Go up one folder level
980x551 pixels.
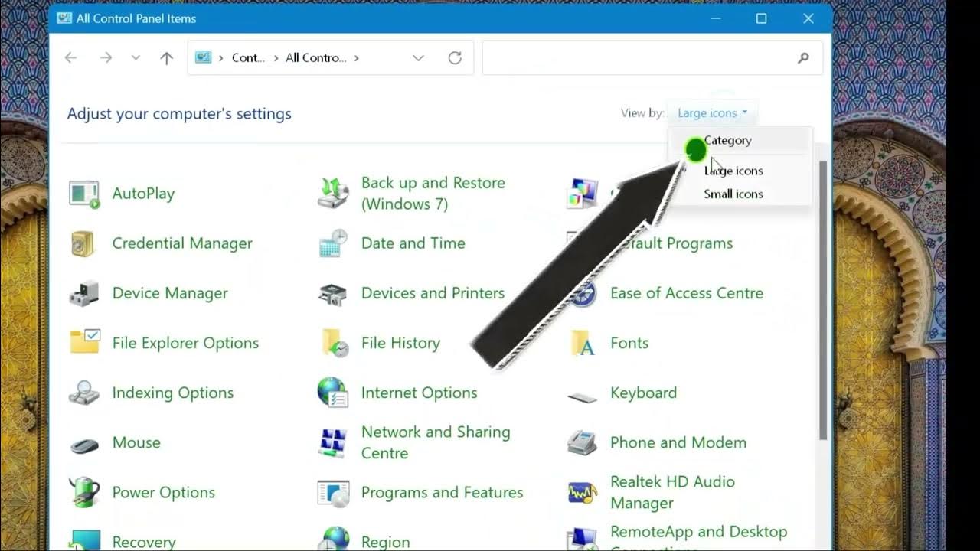click(166, 57)
